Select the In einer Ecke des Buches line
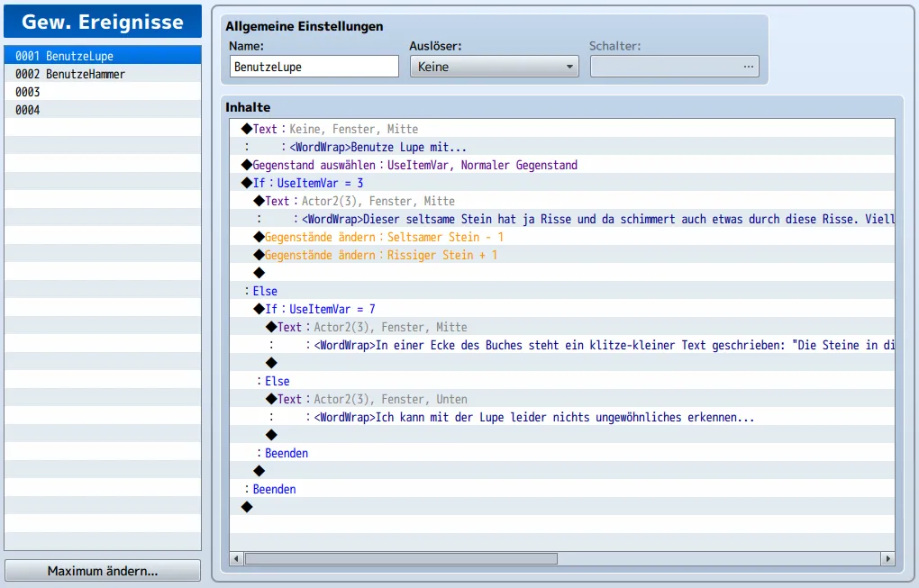 pyautogui.click(x=562, y=345)
